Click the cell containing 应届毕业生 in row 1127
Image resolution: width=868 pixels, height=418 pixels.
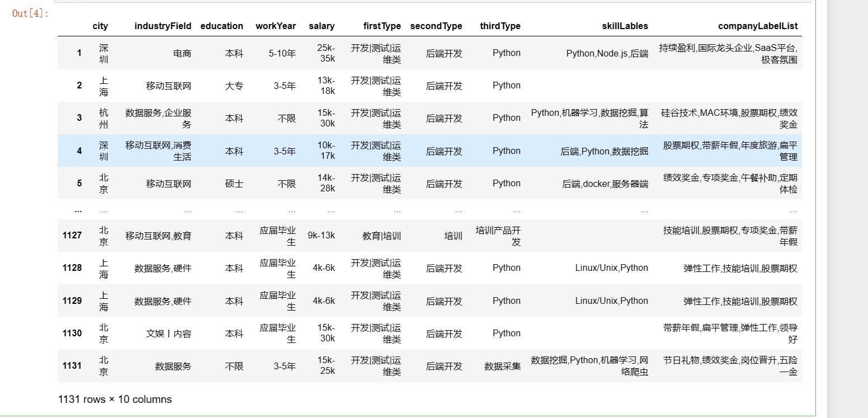(278, 235)
